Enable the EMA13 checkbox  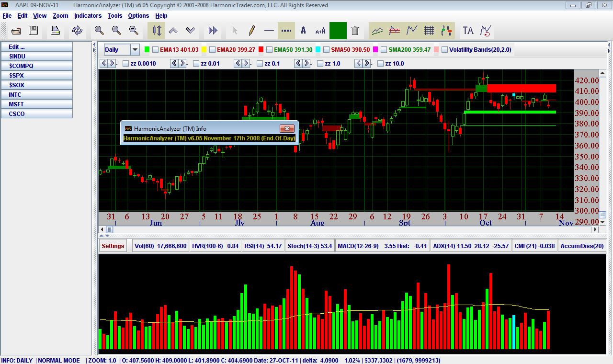click(x=156, y=49)
